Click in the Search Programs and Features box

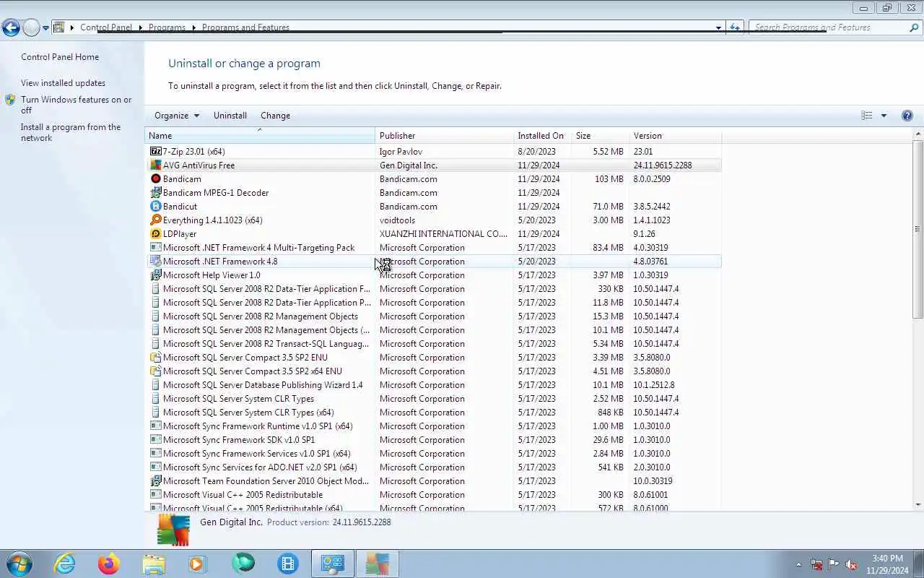click(830, 27)
